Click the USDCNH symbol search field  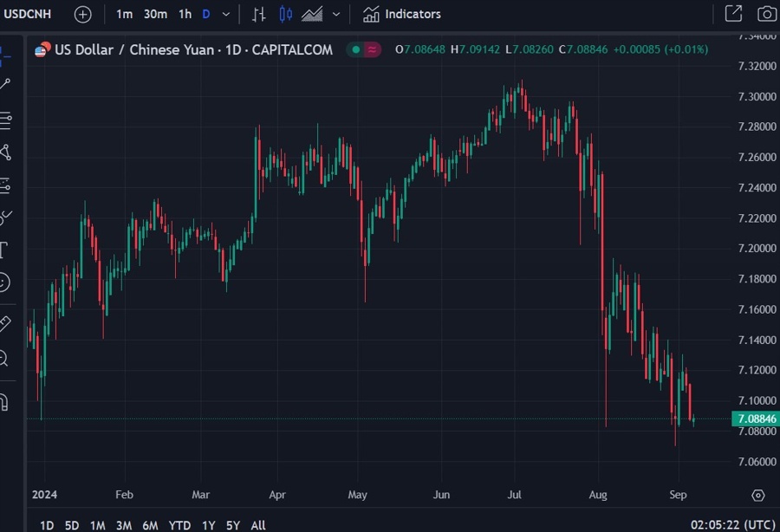[x=27, y=14]
